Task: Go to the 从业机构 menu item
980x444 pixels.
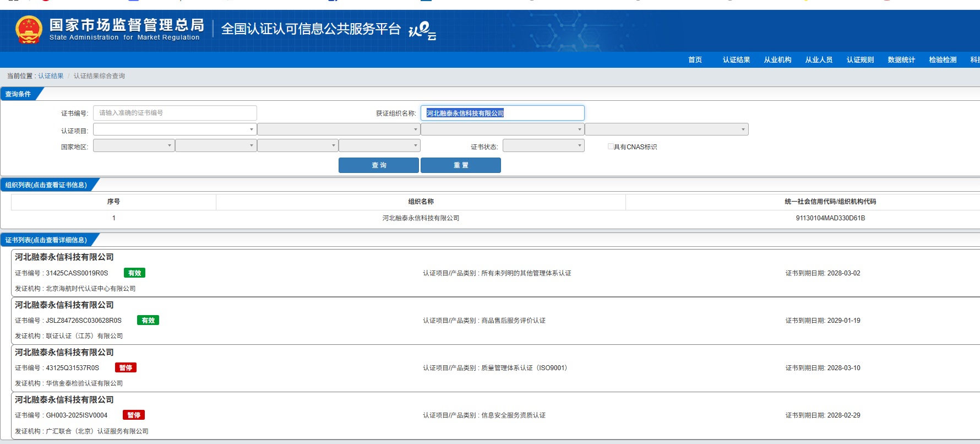Action: (777, 60)
